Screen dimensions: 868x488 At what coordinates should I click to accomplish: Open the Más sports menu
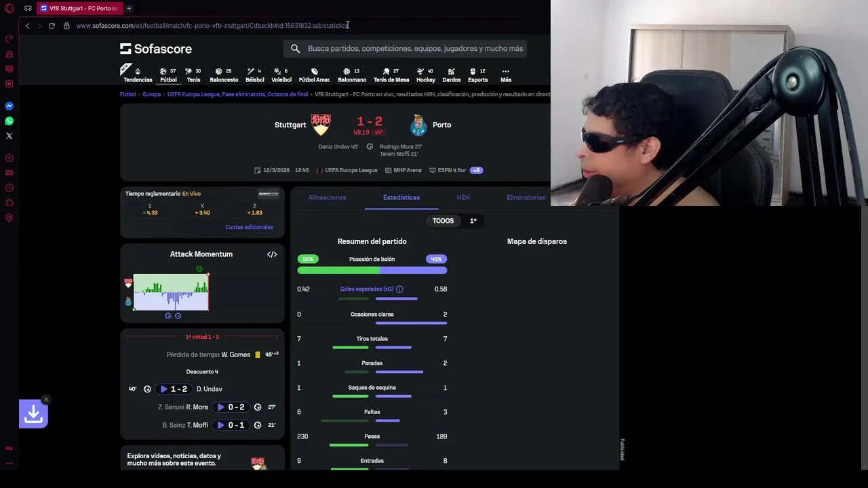(x=506, y=75)
